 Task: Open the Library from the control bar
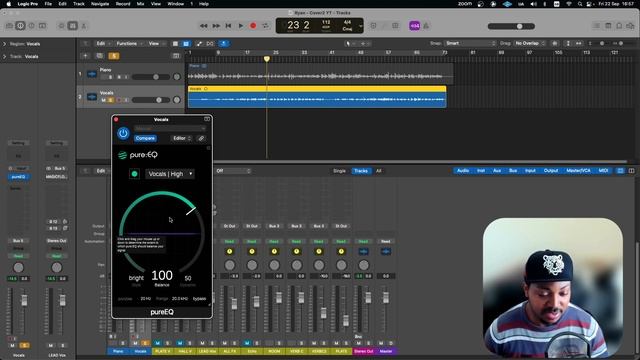point(9,26)
